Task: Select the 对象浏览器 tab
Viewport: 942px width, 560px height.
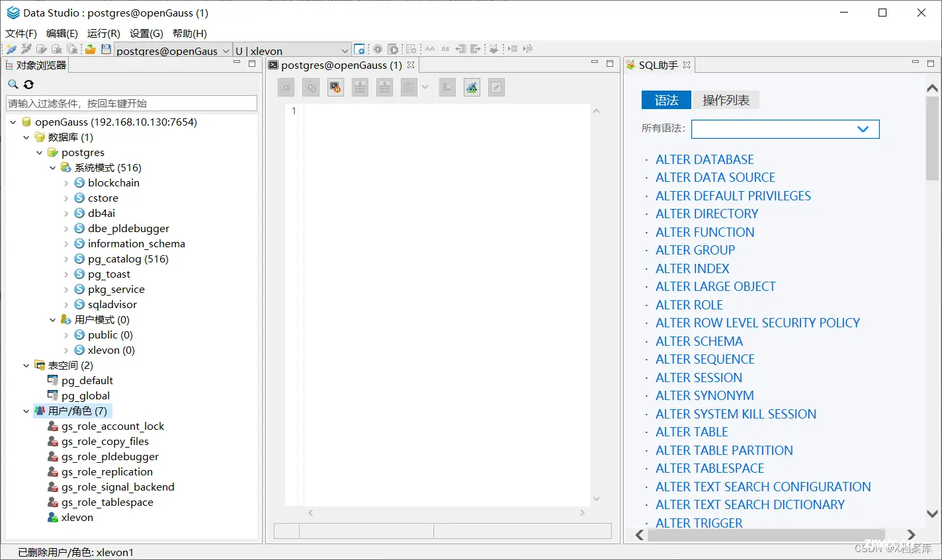Action: [x=36, y=65]
